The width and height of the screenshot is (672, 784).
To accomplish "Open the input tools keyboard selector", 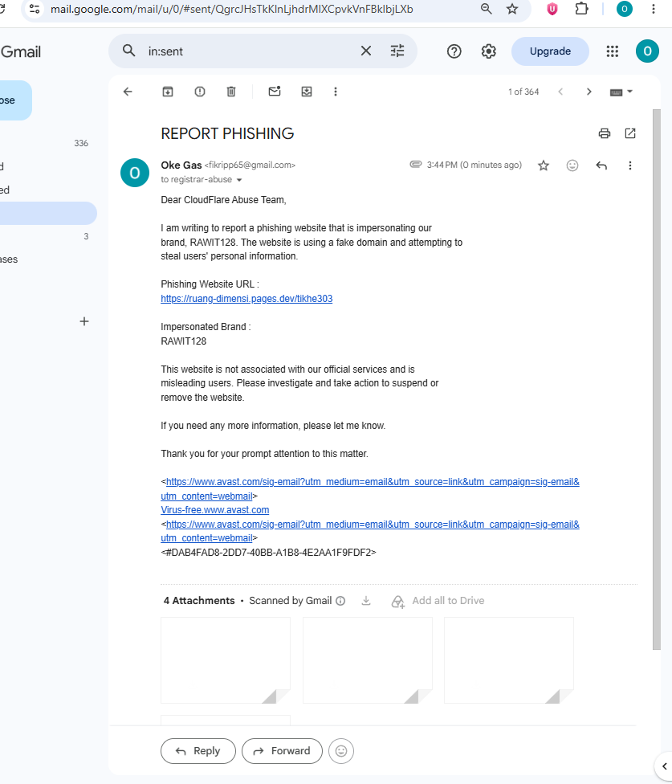I will point(621,92).
